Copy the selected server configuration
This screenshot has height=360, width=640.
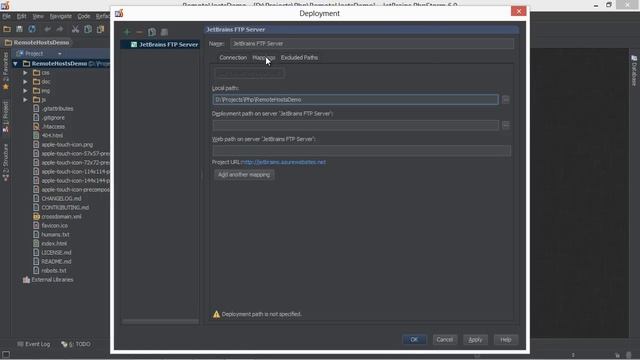click(x=152, y=32)
